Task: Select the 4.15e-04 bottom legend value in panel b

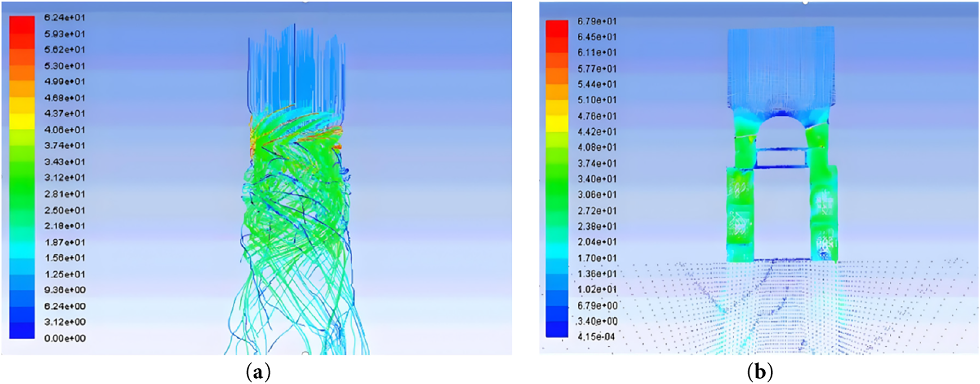Action: (x=596, y=337)
